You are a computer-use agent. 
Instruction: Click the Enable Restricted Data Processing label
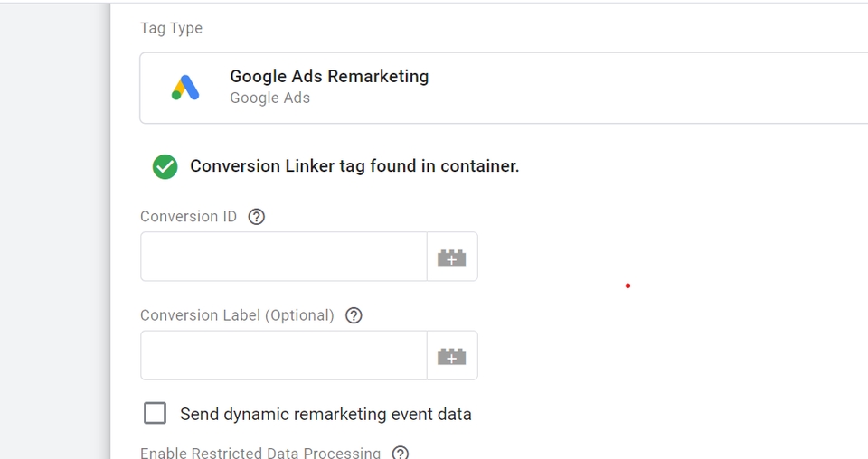(x=260, y=453)
